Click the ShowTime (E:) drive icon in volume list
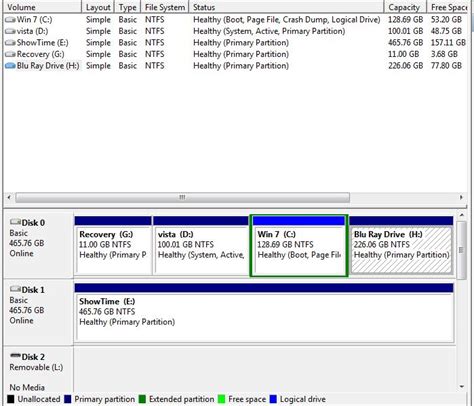474x406 pixels. click(10, 43)
